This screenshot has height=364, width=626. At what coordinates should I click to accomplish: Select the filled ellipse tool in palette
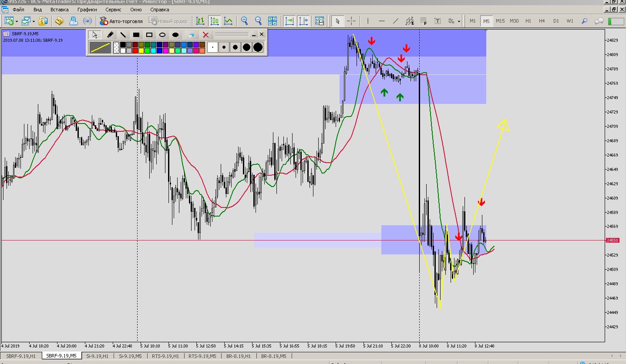coord(175,35)
